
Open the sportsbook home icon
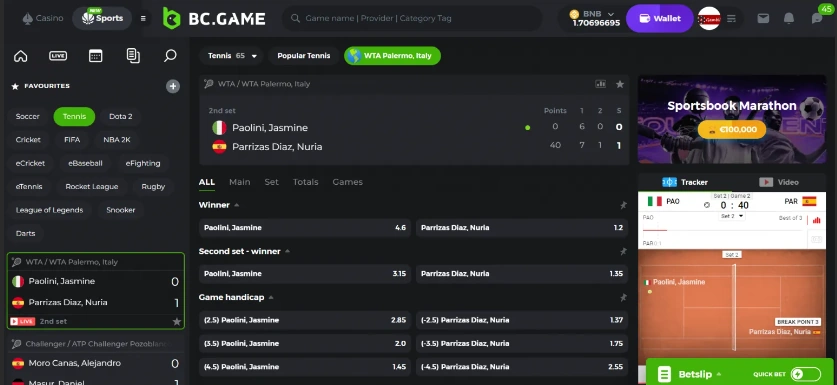pyautogui.click(x=20, y=56)
